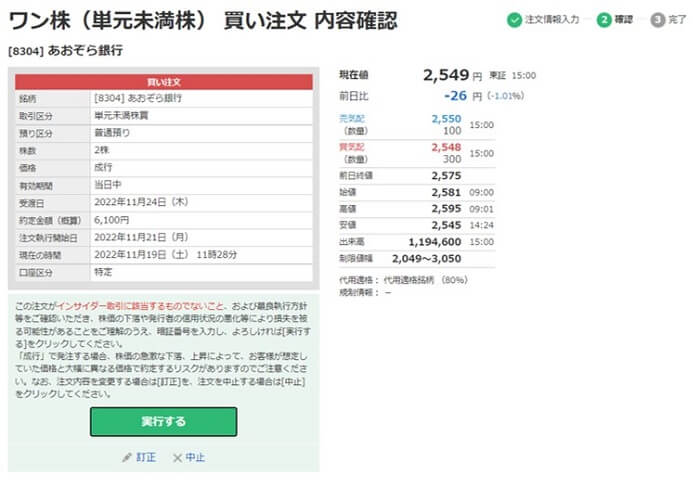The width and height of the screenshot is (700, 487).
Task: Click the price limit range 2,049~3,050
Action: (426, 259)
